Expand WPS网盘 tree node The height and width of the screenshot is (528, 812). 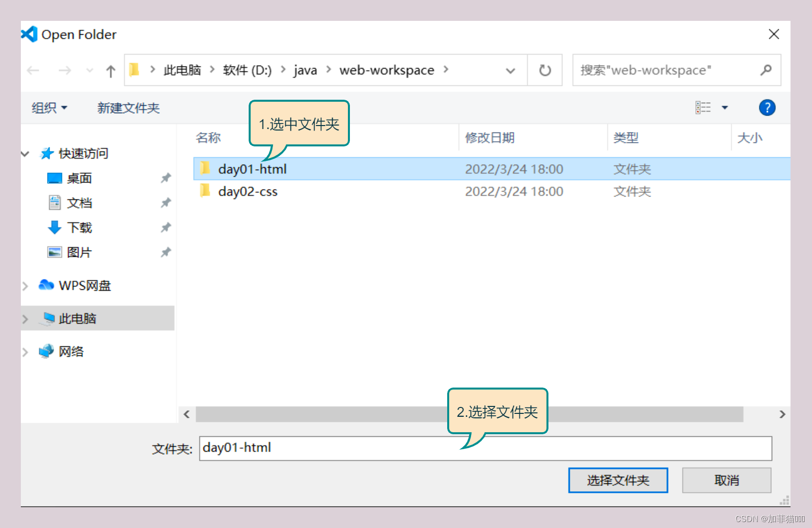(x=25, y=286)
